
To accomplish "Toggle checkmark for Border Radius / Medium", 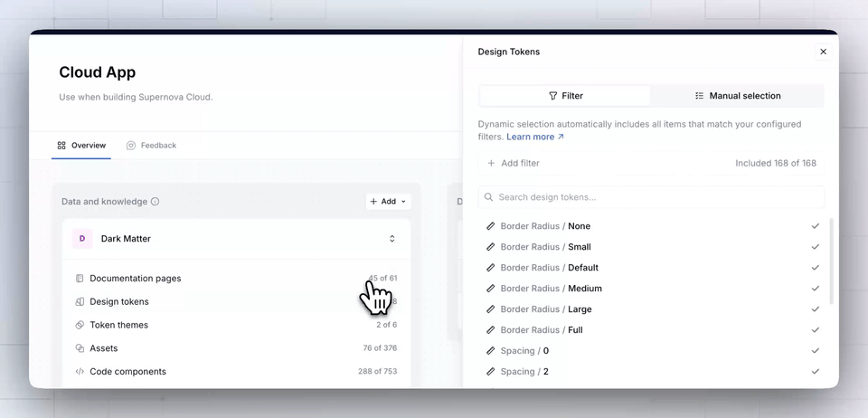I will pyautogui.click(x=815, y=289).
